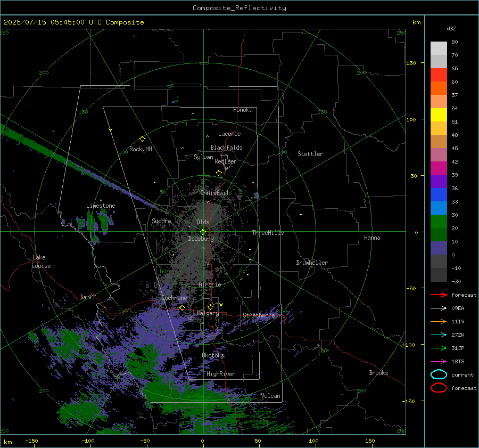Click the cyan 27ZW arrow legend icon
The image size is (479, 448).
click(x=439, y=335)
